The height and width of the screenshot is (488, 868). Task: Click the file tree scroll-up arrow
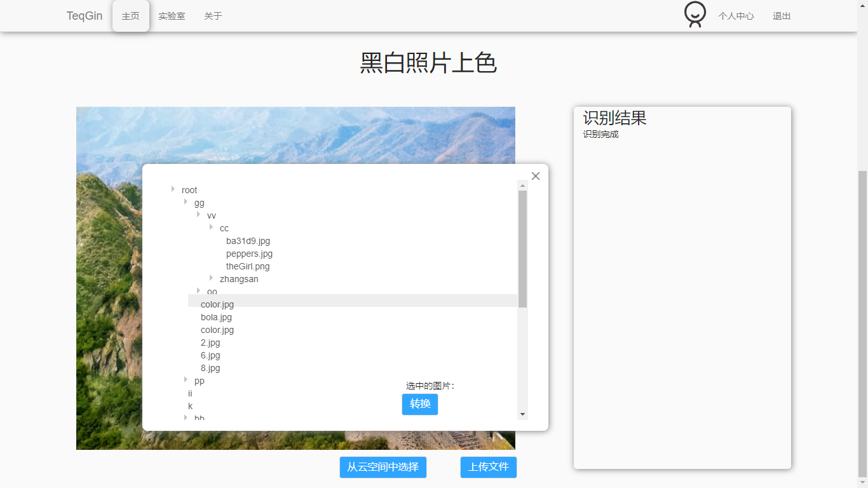(522, 186)
